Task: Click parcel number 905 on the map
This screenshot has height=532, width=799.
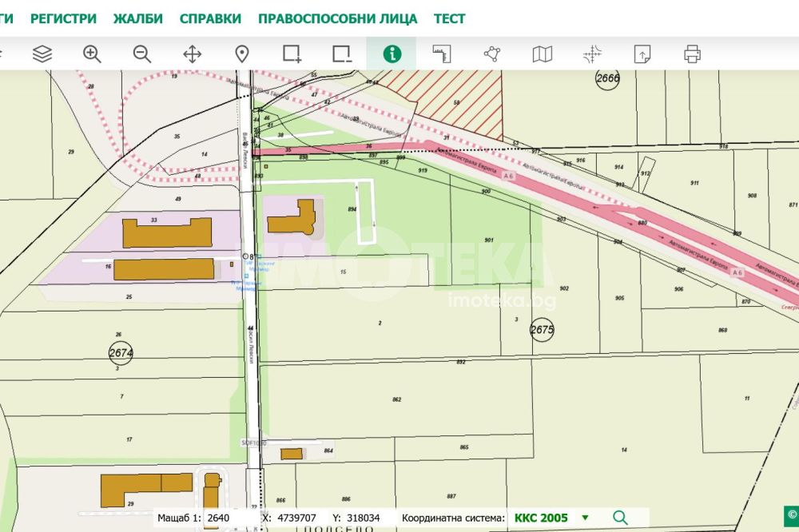Action: (619, 298)
